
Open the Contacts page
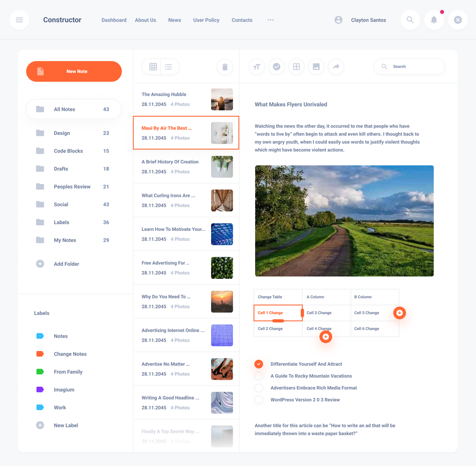pyautogui.click(x=242, y=20)
